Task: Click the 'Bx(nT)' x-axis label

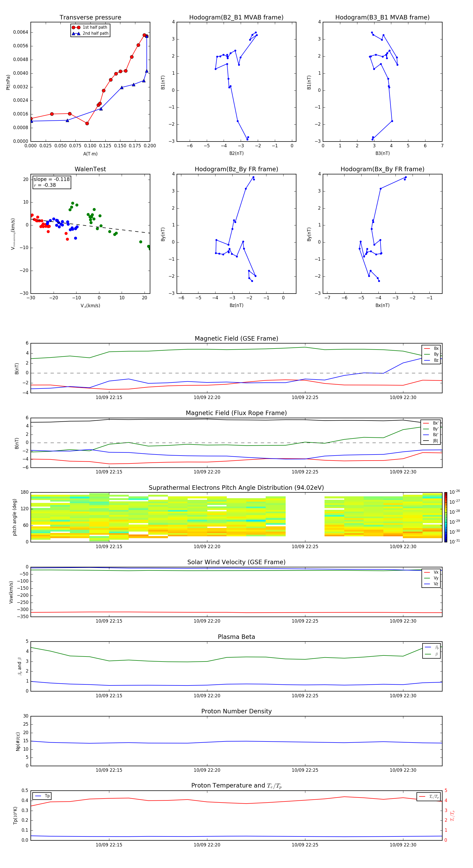Action: tap(382, 305)
